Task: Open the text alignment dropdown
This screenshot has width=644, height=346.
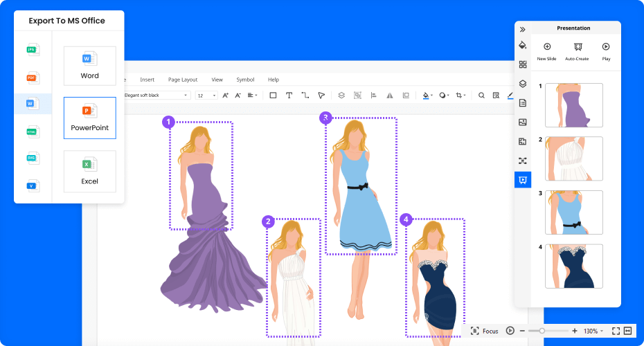Action: pyautogui.click(x=252, y=95)
